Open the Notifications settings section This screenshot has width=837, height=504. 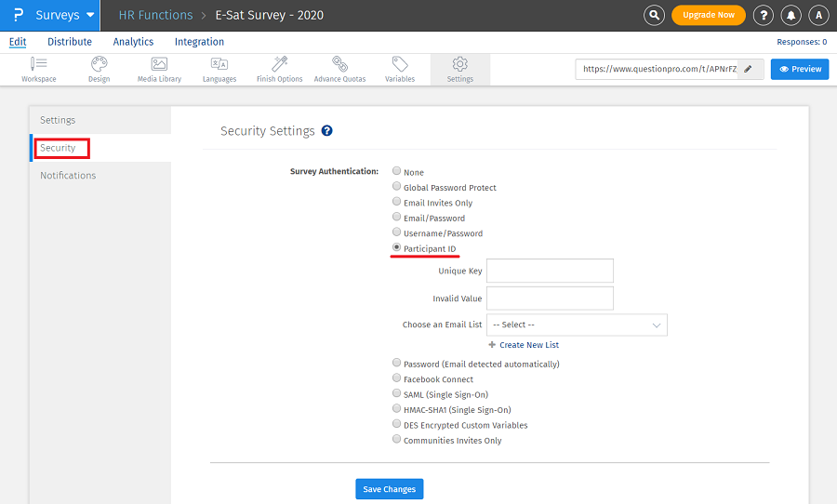pyautogui.click(x=68, y=176)
